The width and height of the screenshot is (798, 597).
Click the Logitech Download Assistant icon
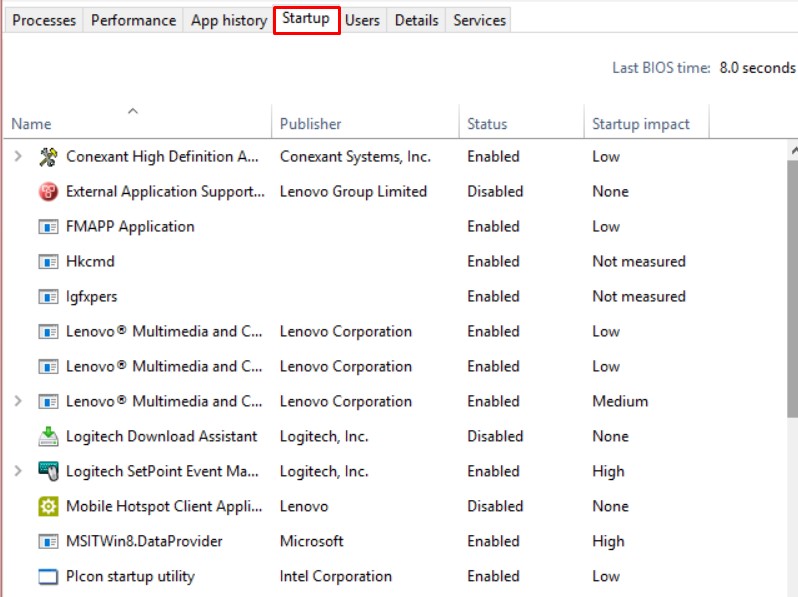[48, 437]
